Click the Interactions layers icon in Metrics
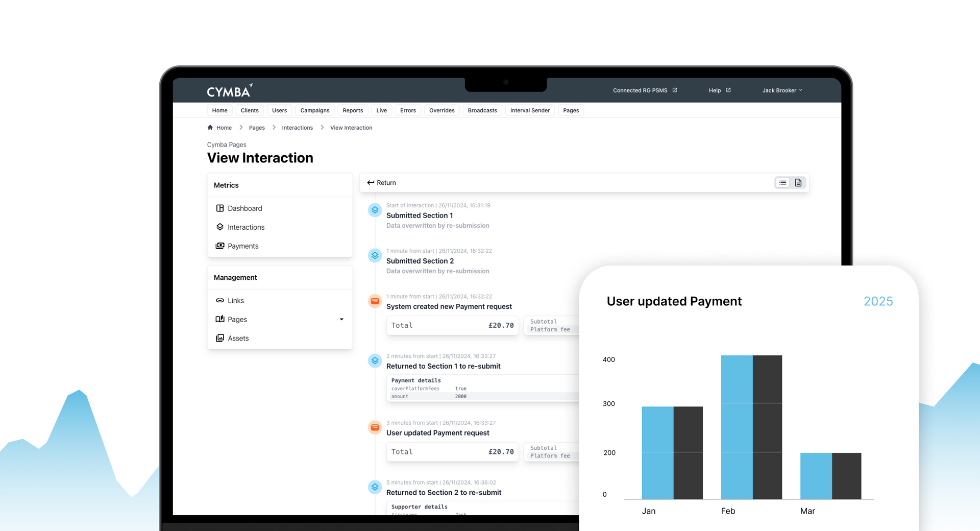 (x=220, y=227)
